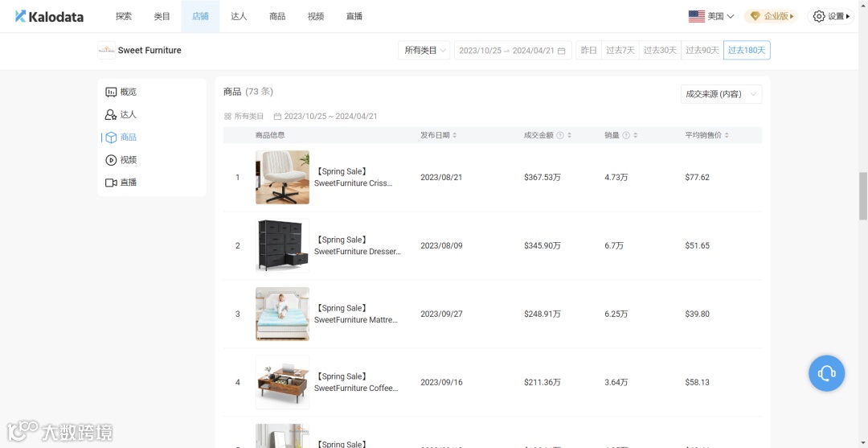
Task: Open the black dresser thumbnail
Action: 282,245
